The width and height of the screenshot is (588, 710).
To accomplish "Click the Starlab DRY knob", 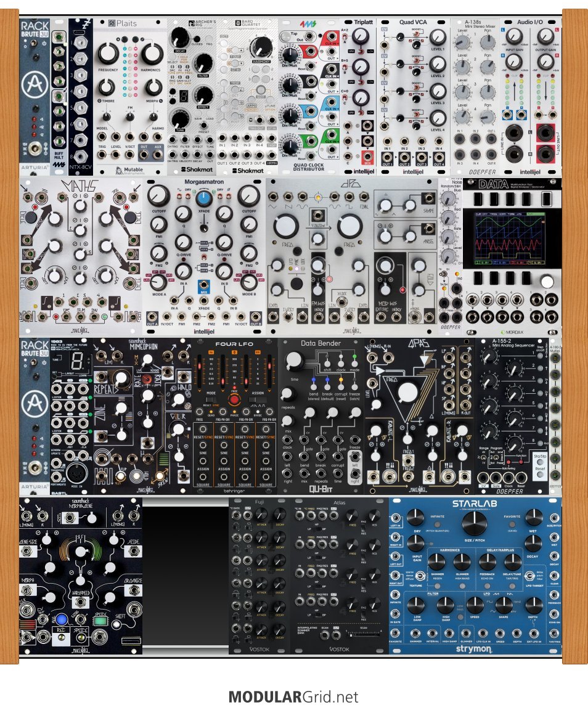I will [x=415, y=517].
